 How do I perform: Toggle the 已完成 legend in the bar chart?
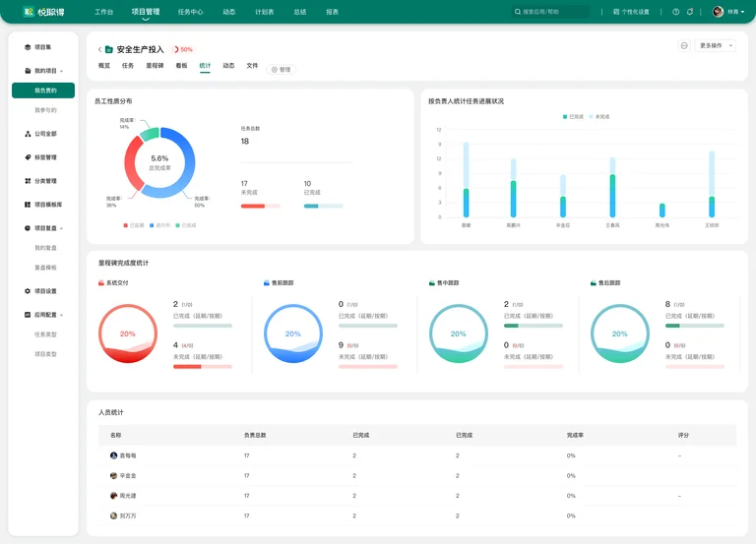point(573,117)
